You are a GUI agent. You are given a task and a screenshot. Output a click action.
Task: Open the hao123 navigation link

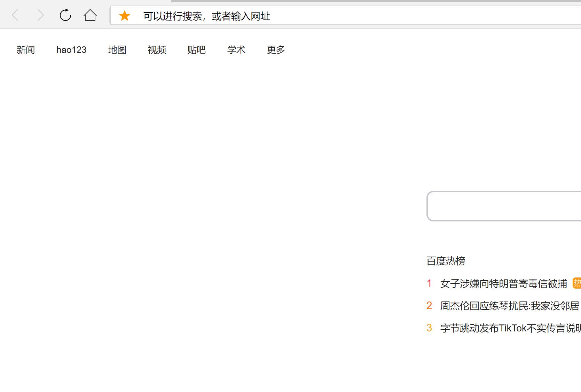point(71,50)
